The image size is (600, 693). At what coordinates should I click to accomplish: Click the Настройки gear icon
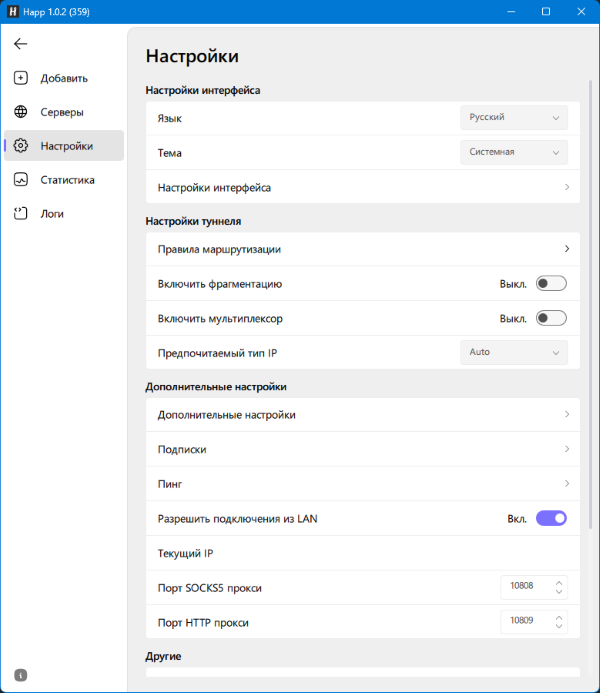pos(21,146)
